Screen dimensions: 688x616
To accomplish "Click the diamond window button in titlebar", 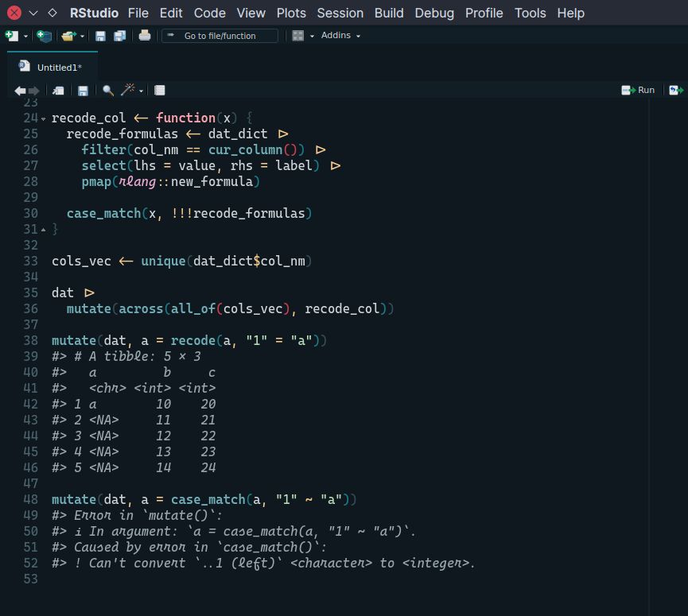I will tap(52, 13).
